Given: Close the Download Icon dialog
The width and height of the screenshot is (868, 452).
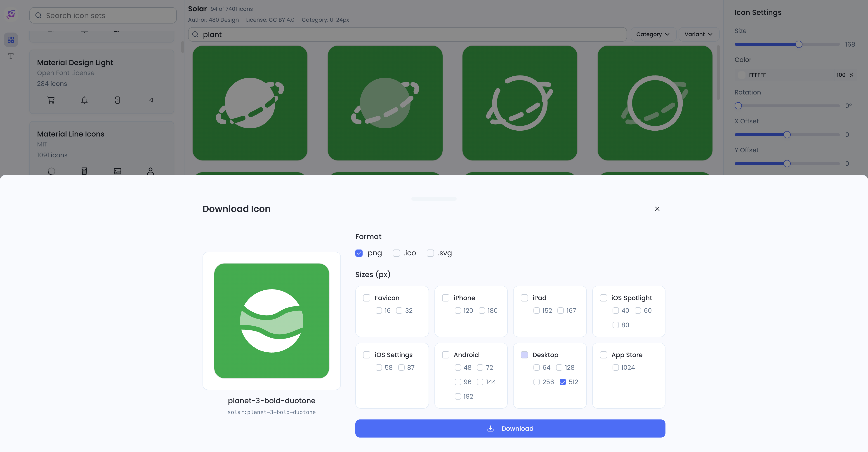Looking at the screenshot, I should (x=657, y=209).
